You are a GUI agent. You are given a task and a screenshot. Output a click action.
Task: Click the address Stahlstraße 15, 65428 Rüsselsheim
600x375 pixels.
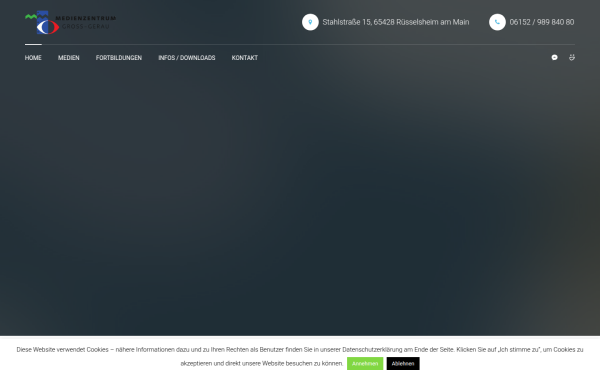[x=396, y=22]
